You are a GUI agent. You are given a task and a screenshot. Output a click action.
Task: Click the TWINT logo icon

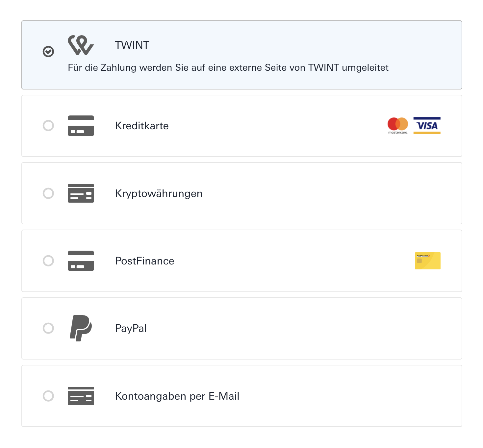(x=81, y=45)
